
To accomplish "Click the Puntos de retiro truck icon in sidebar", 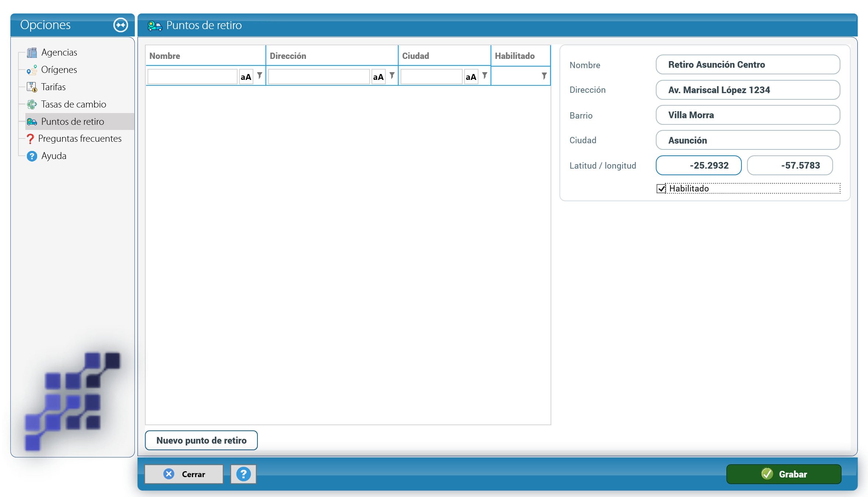I will (x=32, y=121).
